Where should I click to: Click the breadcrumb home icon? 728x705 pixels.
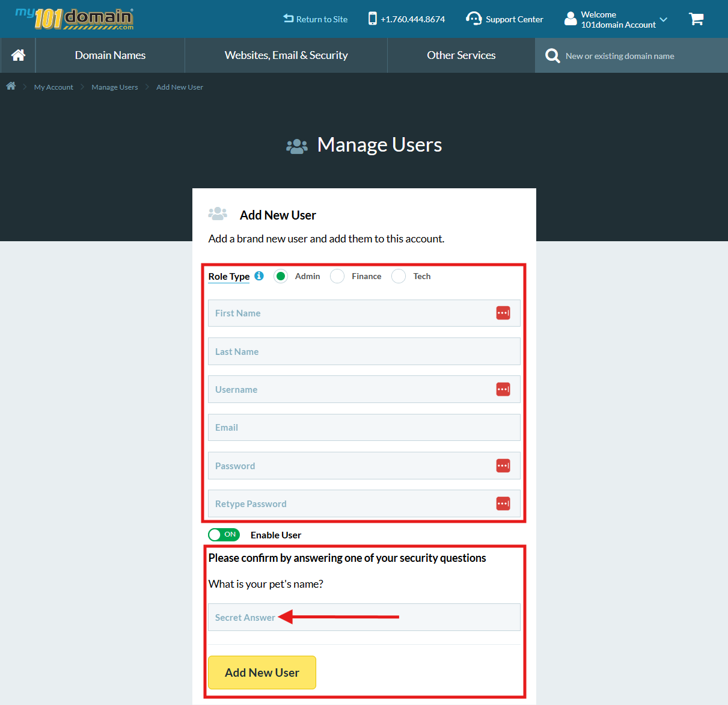tap(11, 87)
